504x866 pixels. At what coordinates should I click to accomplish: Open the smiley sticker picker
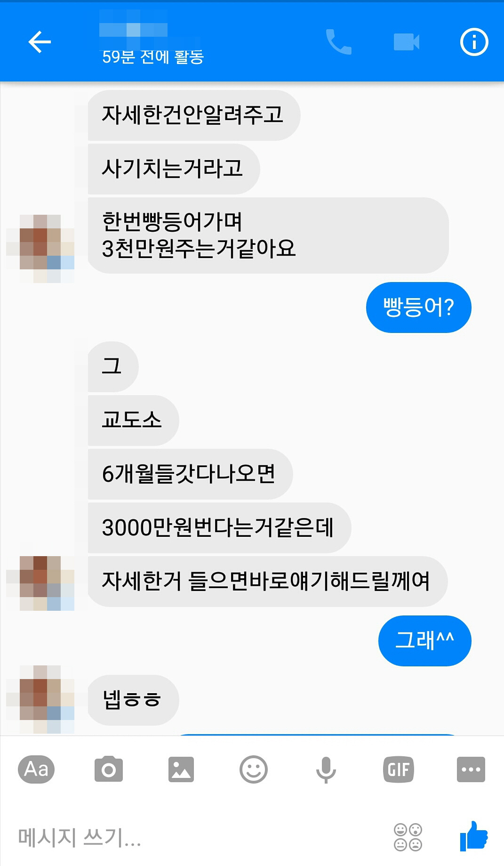[254, 769]
